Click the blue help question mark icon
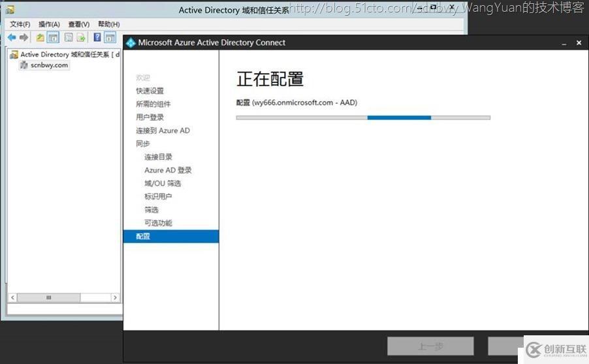The height and width of the screenshot is (364, 589). pos(97,37)
